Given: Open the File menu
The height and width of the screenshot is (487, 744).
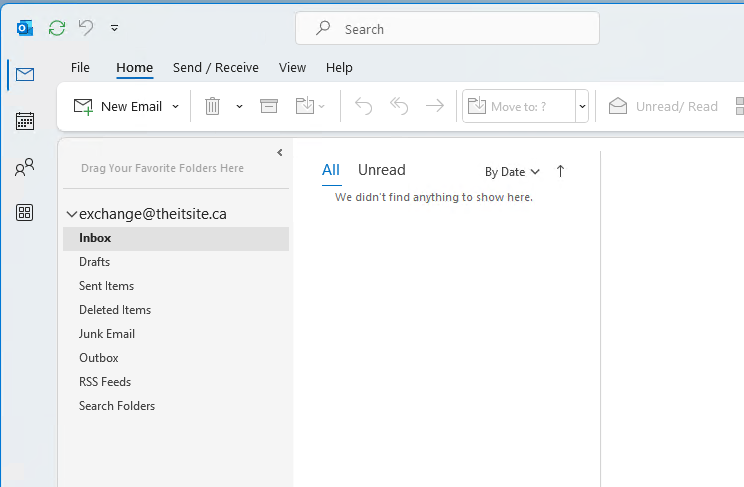Looking at the screenshot, I should [x=80, y=67].
